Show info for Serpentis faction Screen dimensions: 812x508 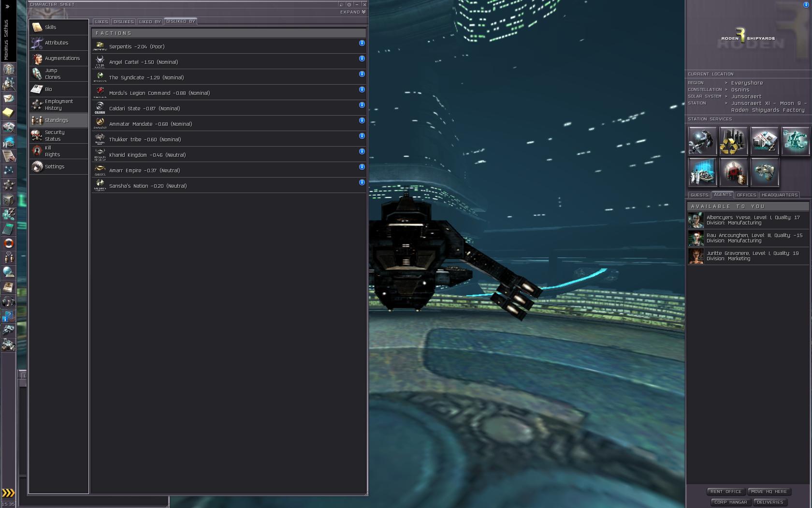coord(362,43)
